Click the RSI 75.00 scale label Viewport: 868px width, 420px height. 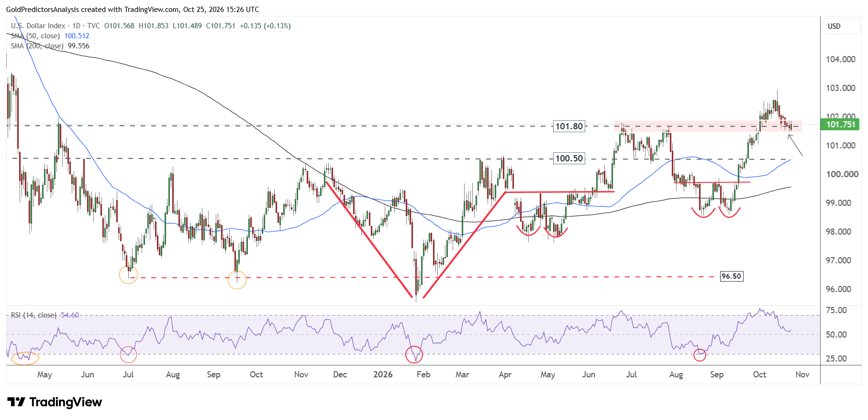[836, 310]
